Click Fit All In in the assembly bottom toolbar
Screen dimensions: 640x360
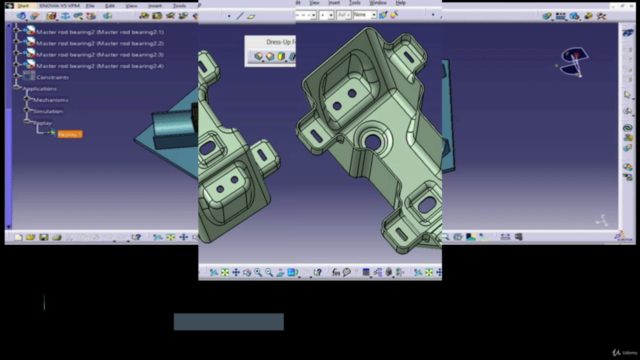coord(171,237)
